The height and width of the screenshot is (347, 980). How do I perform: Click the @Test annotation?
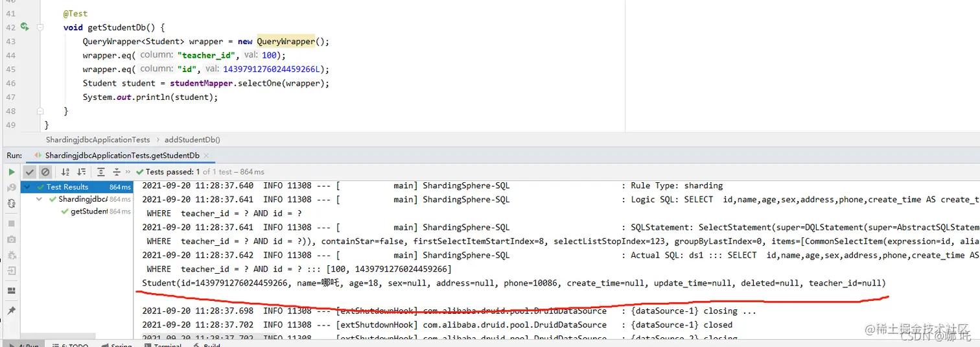click(75, 13)
